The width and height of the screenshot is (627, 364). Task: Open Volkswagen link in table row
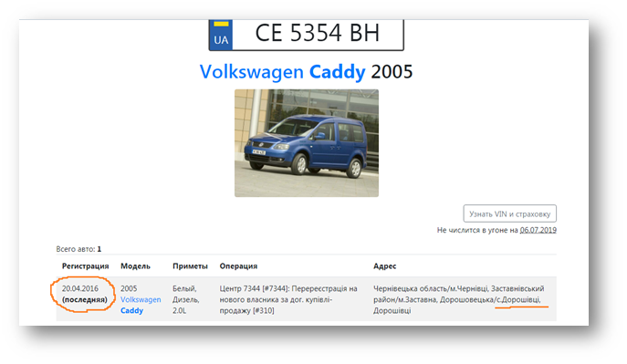point(141,299)
